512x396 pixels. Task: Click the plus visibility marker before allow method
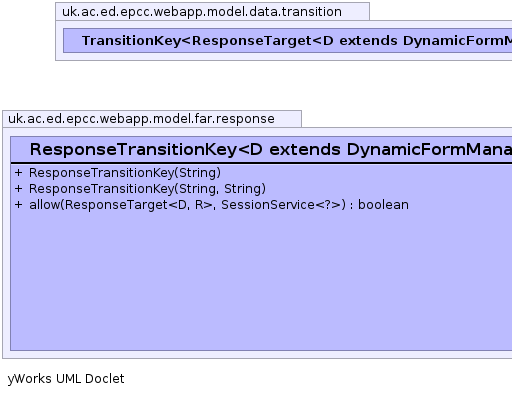point(18,205)
